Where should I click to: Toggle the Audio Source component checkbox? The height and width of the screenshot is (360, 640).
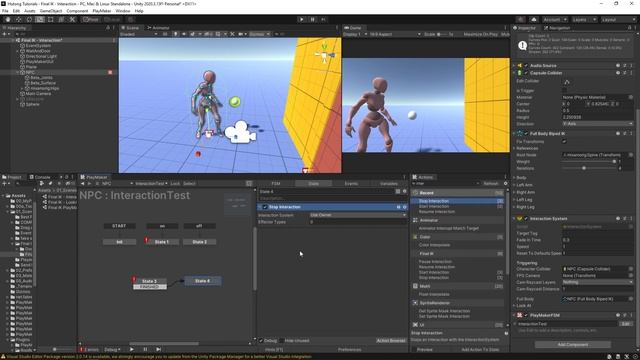click(526, 66)
